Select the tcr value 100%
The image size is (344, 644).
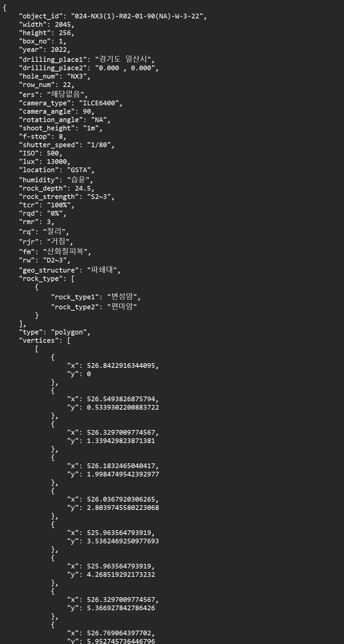pyautogui.click(x=59, y=205)
